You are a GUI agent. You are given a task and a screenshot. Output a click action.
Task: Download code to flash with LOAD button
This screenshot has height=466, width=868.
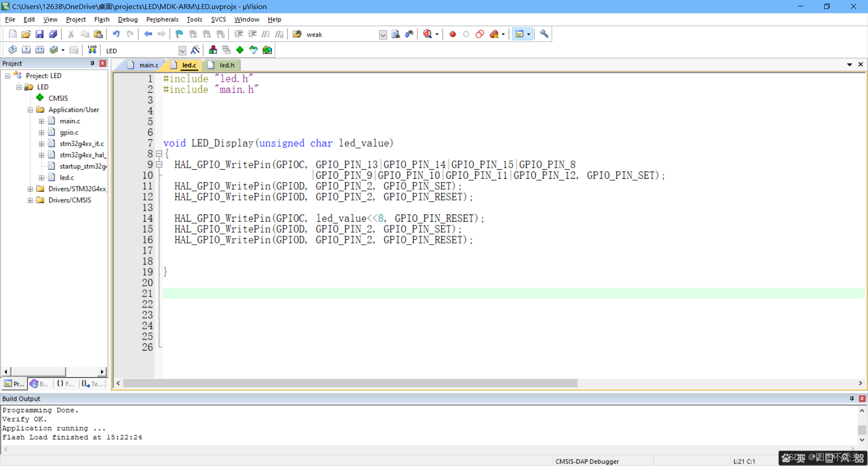tap(92, 50)
